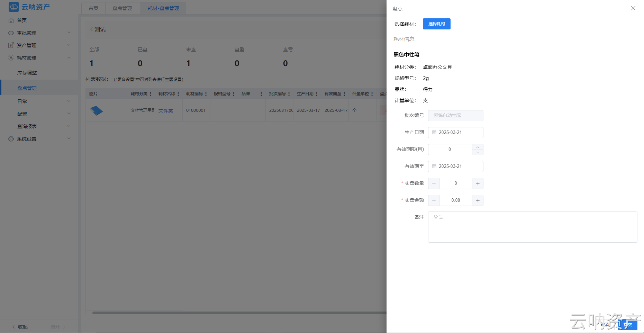Viewport: 644px width, 333px height.
Task: Click the 审批管理 eye icon
Action: coord(11,33)
